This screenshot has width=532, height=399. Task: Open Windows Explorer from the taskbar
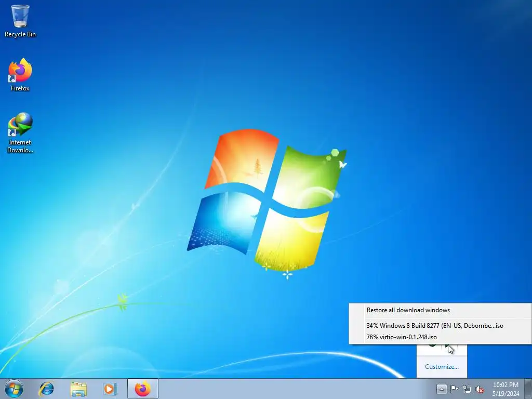coord(78,389)
